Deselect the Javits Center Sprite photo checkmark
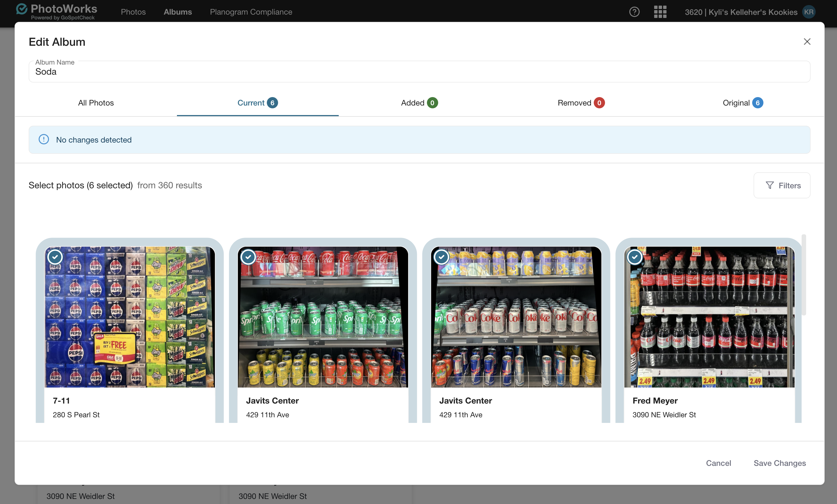 [x=248, y=257]
